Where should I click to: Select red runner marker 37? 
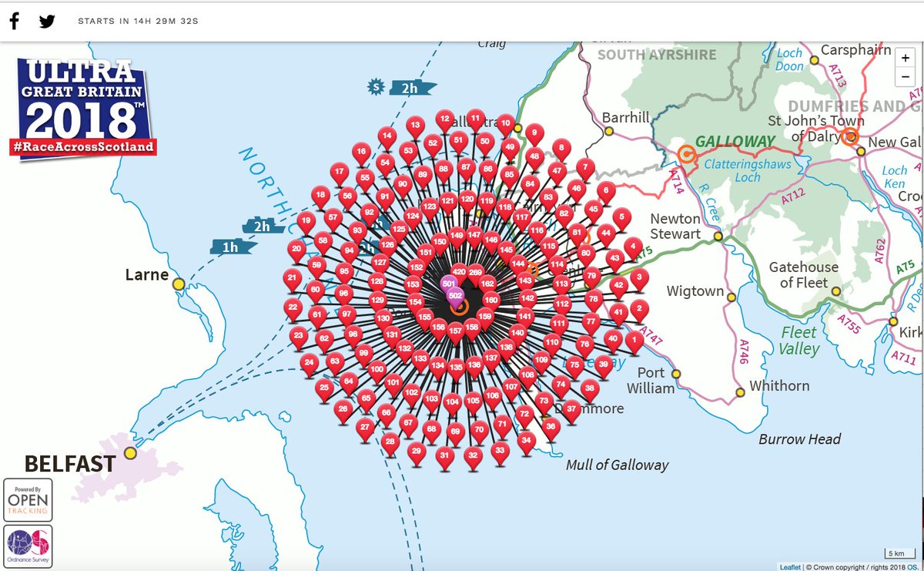571,411
